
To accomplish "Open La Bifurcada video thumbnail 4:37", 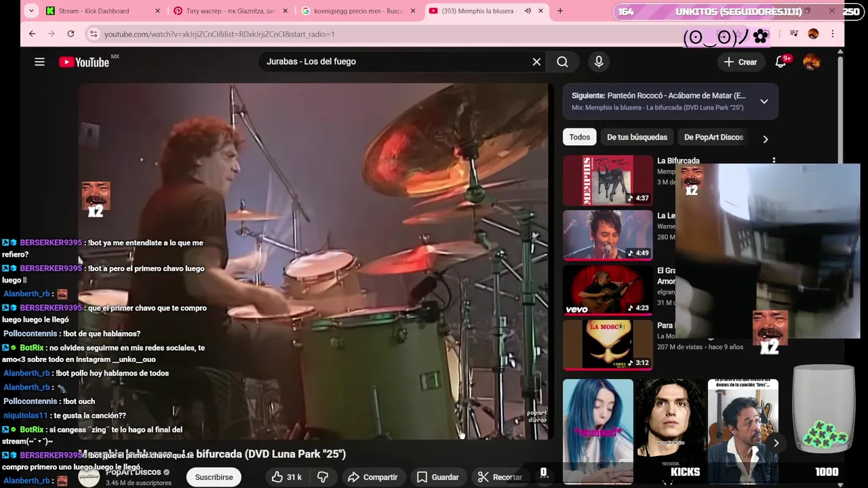I will pyautogui.click(x=608, y=180).
